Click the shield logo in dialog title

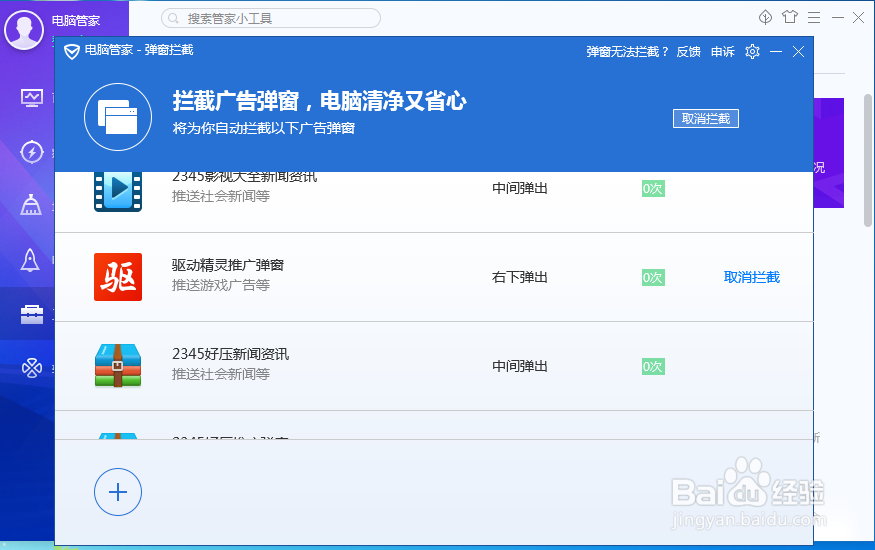tap(71, 52)
